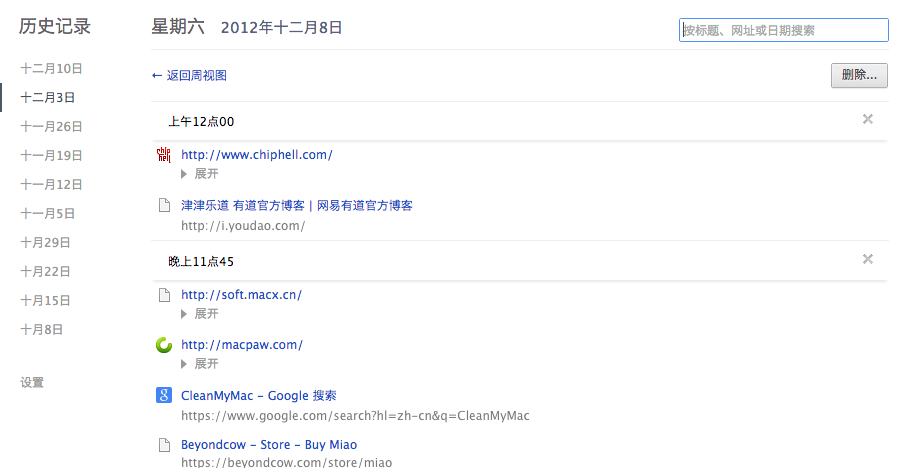Expand entries under soft.macx.cn

pos(199,313)
